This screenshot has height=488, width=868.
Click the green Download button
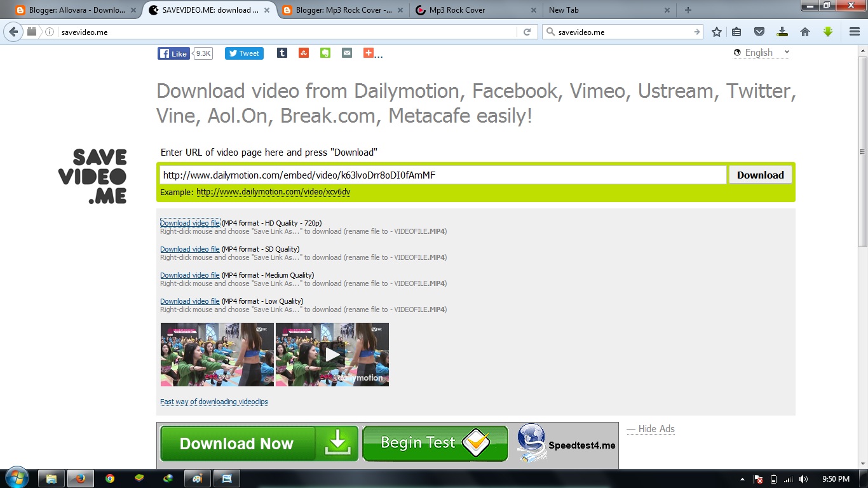coord(760,174)
